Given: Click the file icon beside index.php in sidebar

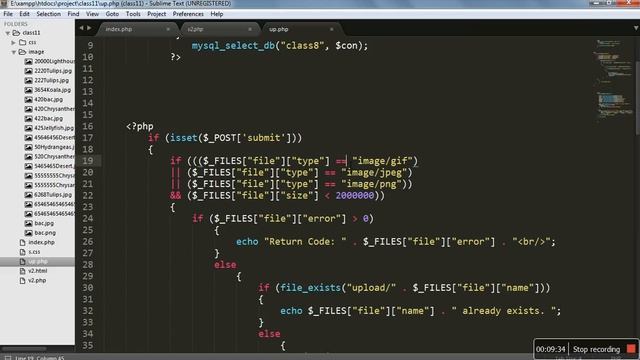Looking at the screenshot, I should pos(22,242).
